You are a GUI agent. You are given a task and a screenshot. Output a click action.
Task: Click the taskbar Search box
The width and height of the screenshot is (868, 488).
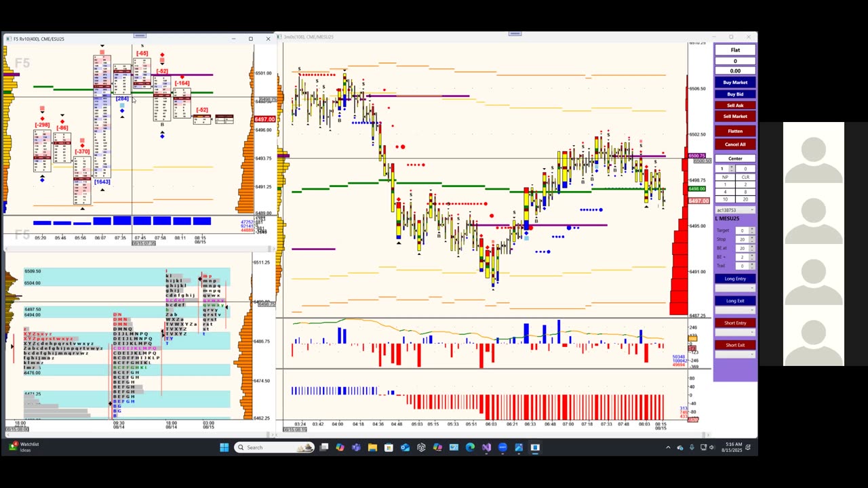(x=275, y=447)
